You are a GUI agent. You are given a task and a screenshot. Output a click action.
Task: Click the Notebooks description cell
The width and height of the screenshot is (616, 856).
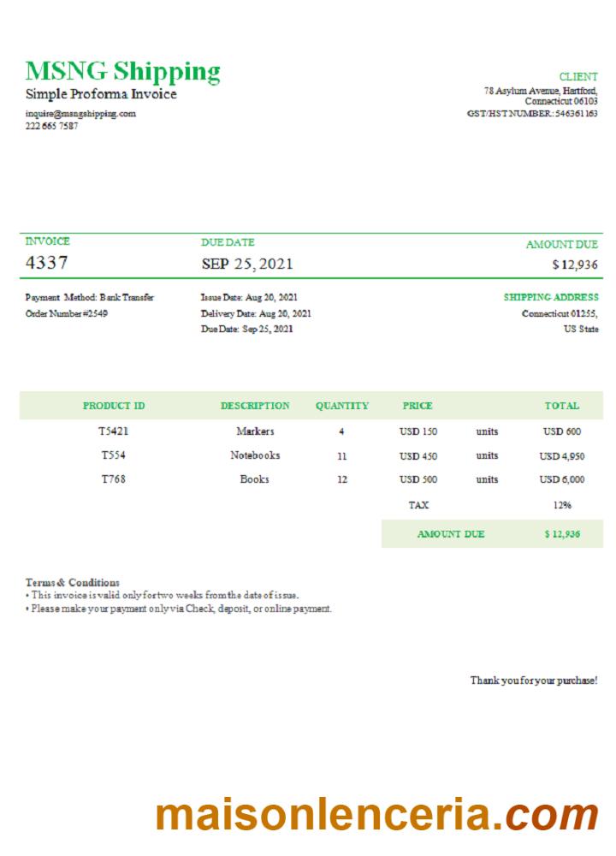pos(255,455)
